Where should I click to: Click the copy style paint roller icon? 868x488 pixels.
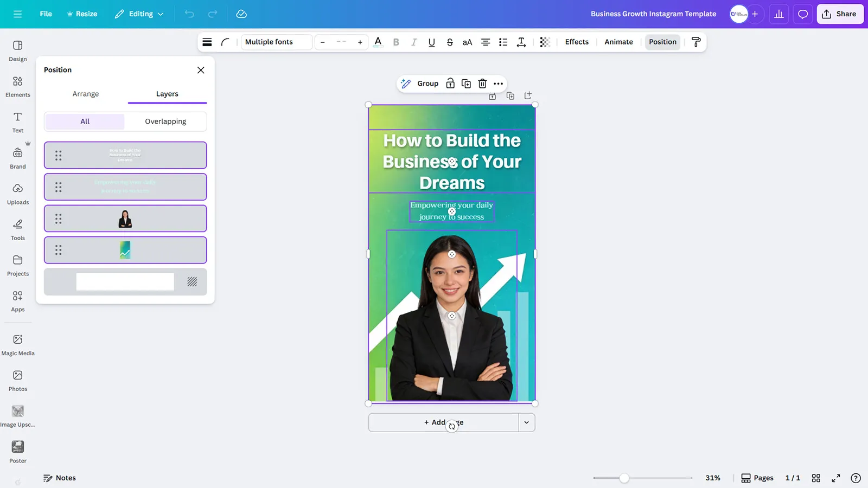[696, 42]
